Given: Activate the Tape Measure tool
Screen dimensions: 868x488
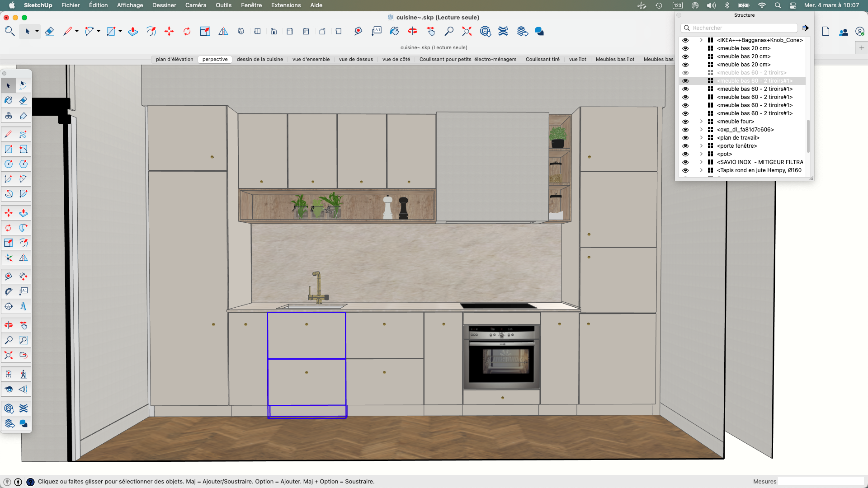Looking at the screenshot, I should (8, 276).
